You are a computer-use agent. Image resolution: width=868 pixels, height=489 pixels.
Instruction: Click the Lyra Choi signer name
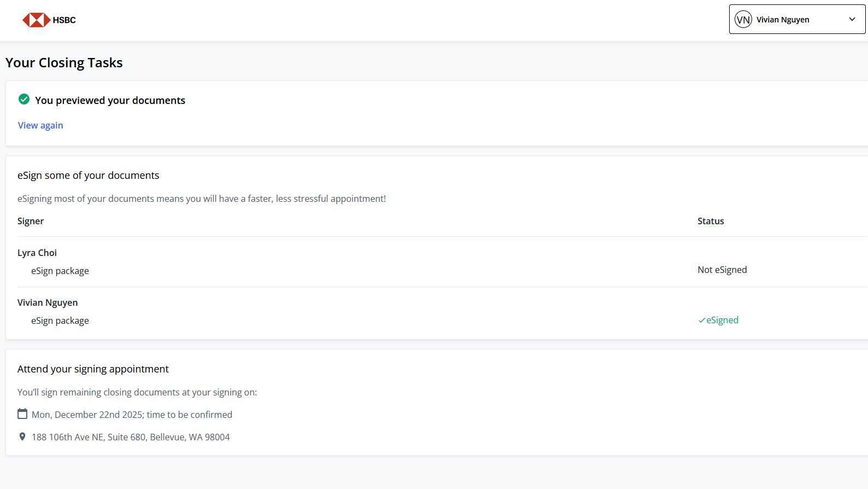[37, 253]
